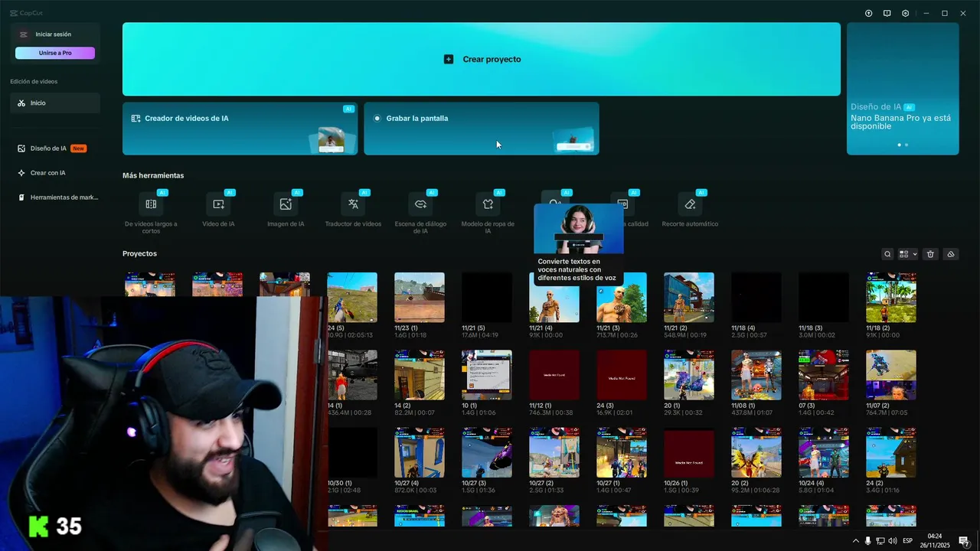Open Diseño de IA in the sidebar

coord(55,148)
